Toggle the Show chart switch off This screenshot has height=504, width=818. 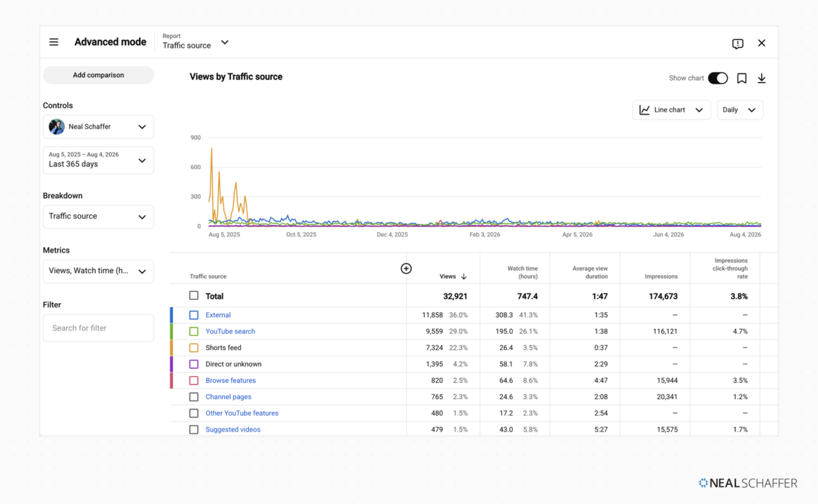[x=718, y=78]
